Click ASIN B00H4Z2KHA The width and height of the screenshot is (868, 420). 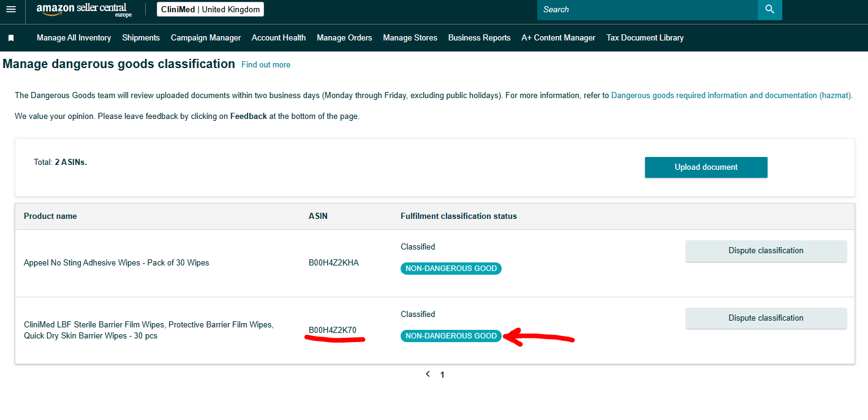click(x=334, y=263)
